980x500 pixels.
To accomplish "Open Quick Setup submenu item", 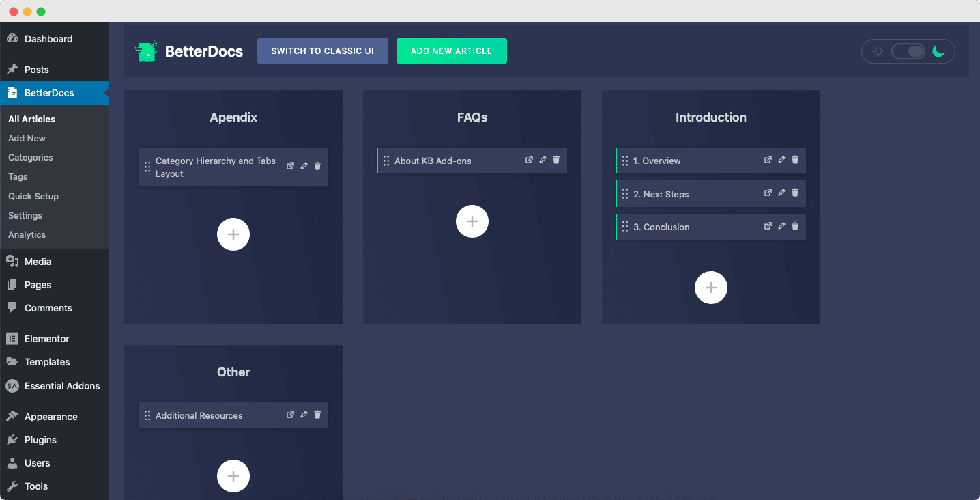I will point(33,196).
